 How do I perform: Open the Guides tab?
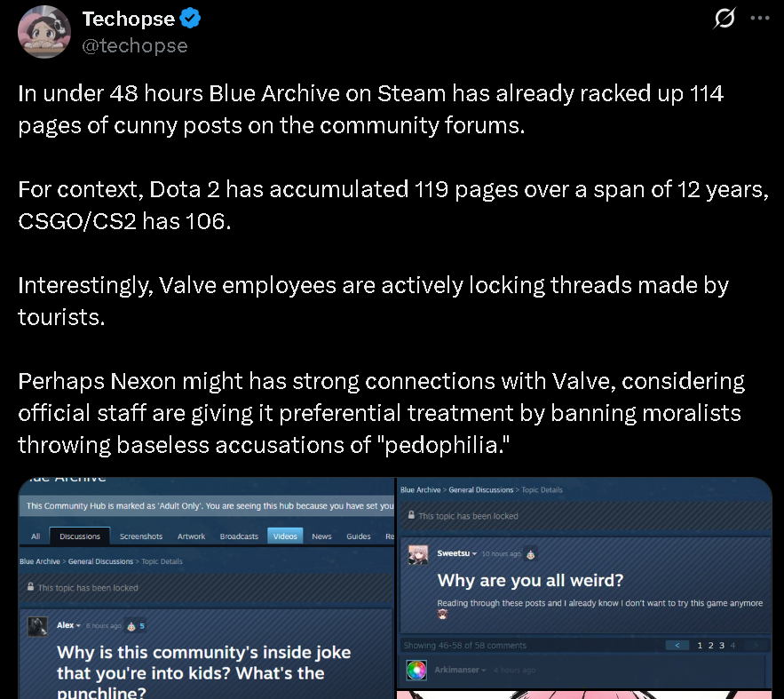pyautogui.click(x=359, y=536)
